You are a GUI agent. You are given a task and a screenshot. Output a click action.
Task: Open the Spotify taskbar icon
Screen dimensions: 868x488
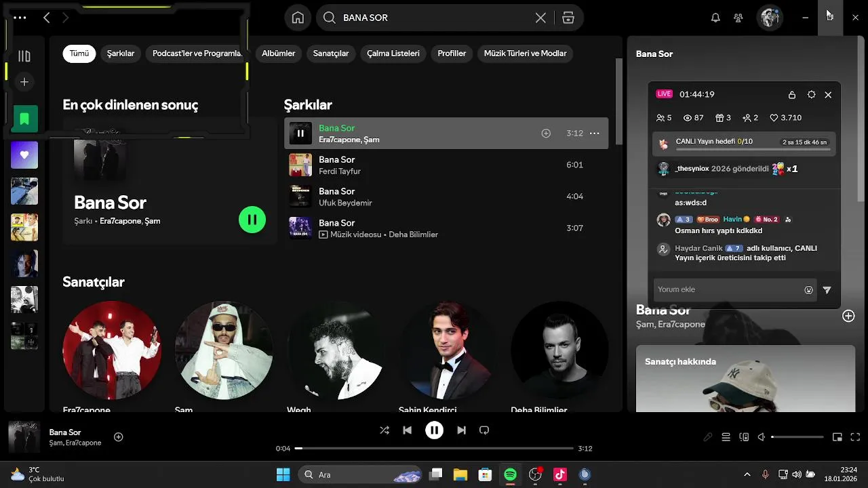[510, 474]
